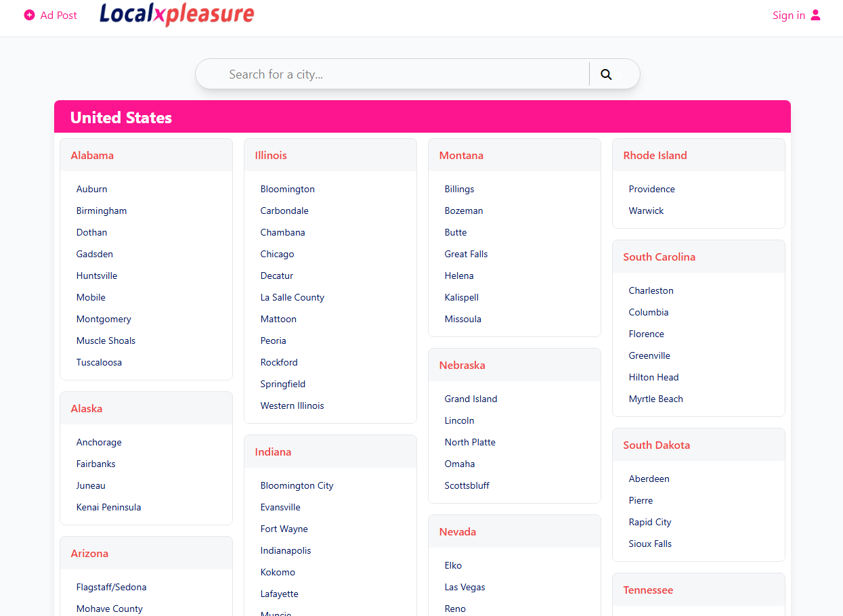The width and height of the screenshot is (843, 616).
Task: Open Dothan city listing
Action: 91,232
